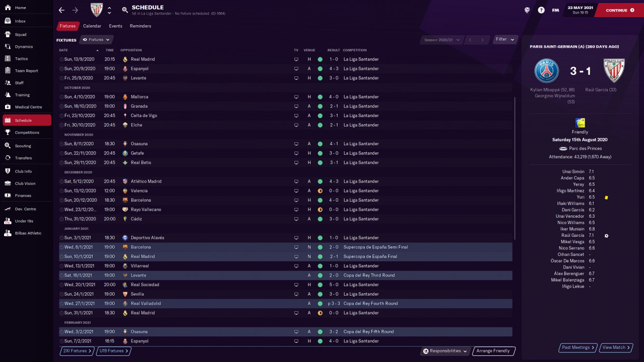Screen dimensions: 644x362
Task: Toggle the marker beside Sun, 3/1/2021 fixture
Action: (61, 238)
